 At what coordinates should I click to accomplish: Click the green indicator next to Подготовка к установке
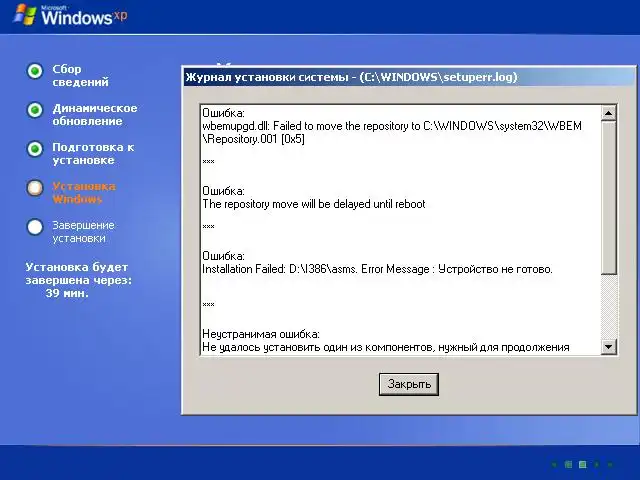(x=35, y=149)
